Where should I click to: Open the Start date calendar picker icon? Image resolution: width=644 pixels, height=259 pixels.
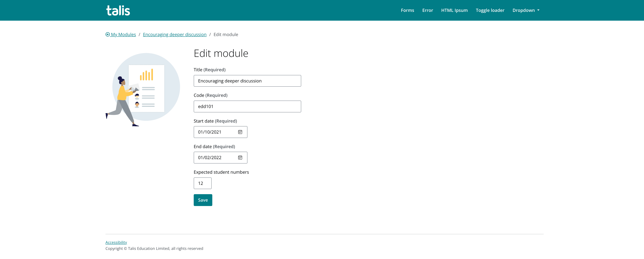[x=240, y=132]
